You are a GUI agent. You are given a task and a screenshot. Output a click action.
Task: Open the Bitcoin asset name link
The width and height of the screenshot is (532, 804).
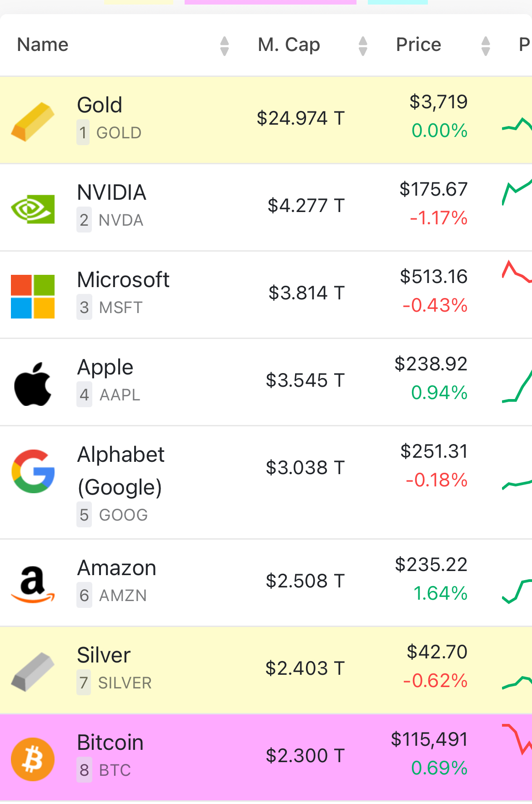point(110,742)
